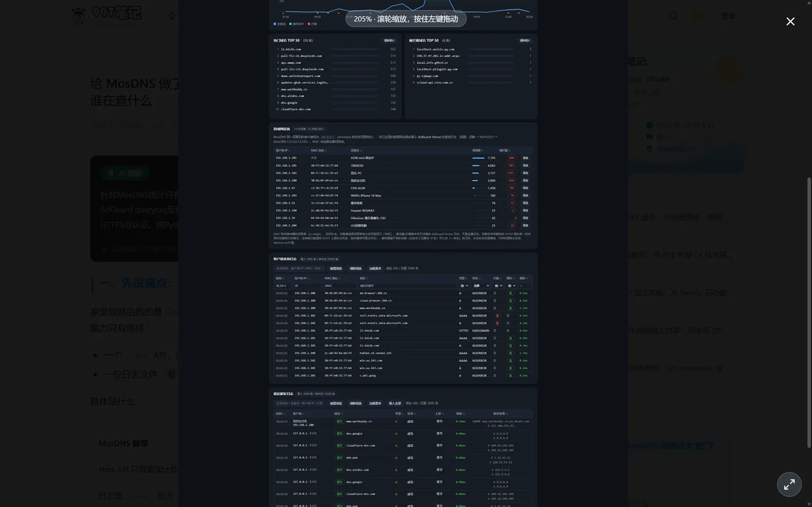This screenshot has height=507, width=812.
Task: Open the 状态 filter dropdown showing 全部
Action: pyautogui.click(x=481, y=286)
